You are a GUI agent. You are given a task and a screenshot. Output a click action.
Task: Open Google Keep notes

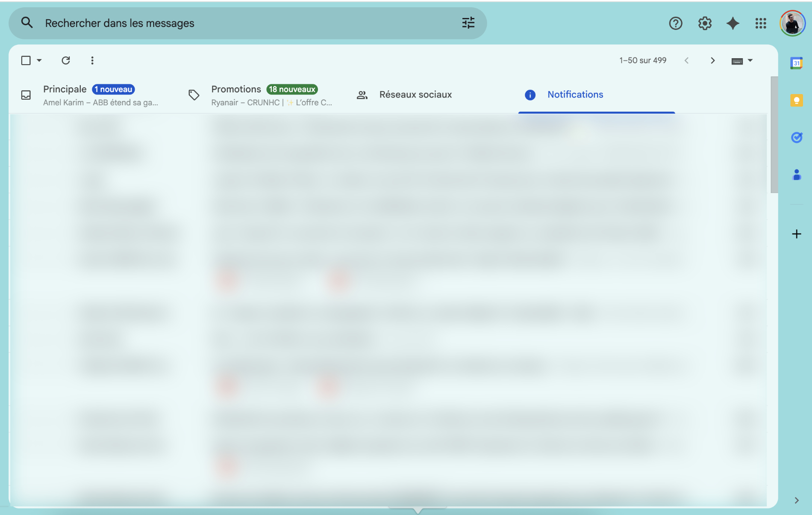[x=796, y=100]
